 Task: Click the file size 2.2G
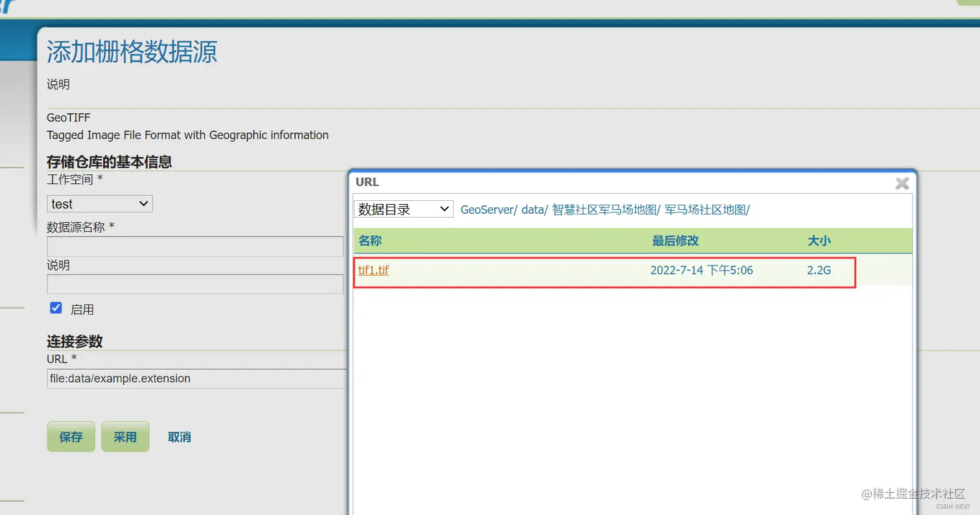(x=819, y=270)
